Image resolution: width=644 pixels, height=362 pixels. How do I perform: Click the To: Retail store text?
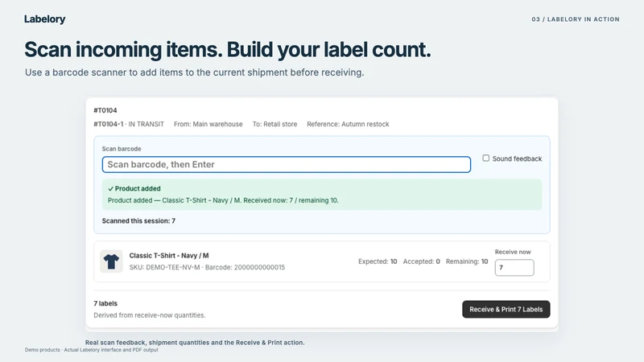[x=275, y=124]
